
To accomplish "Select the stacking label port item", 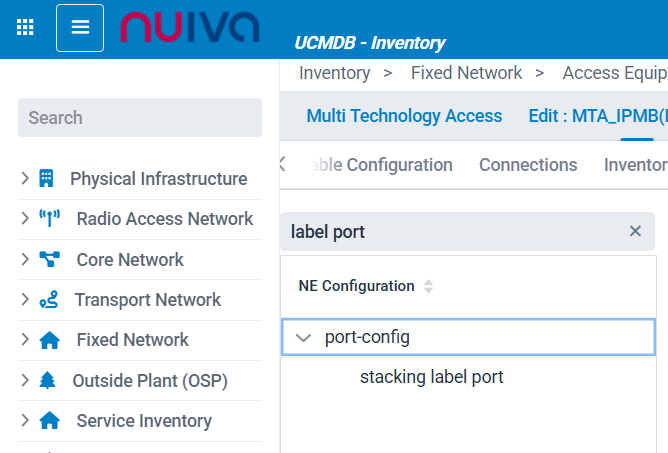I will [431, 377].
